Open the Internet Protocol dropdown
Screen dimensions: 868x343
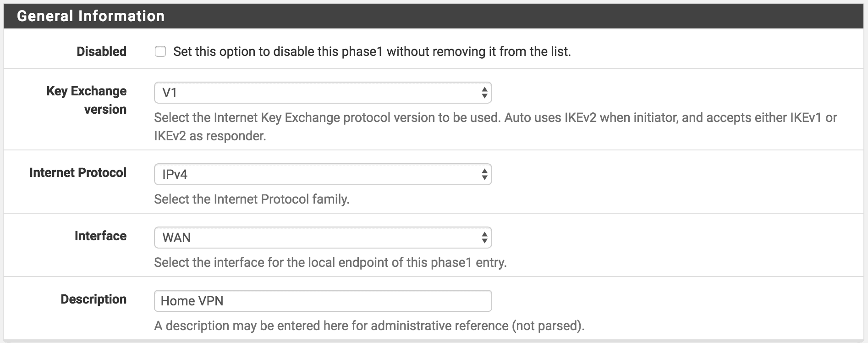pyautogui.click(x=323, y=174)
